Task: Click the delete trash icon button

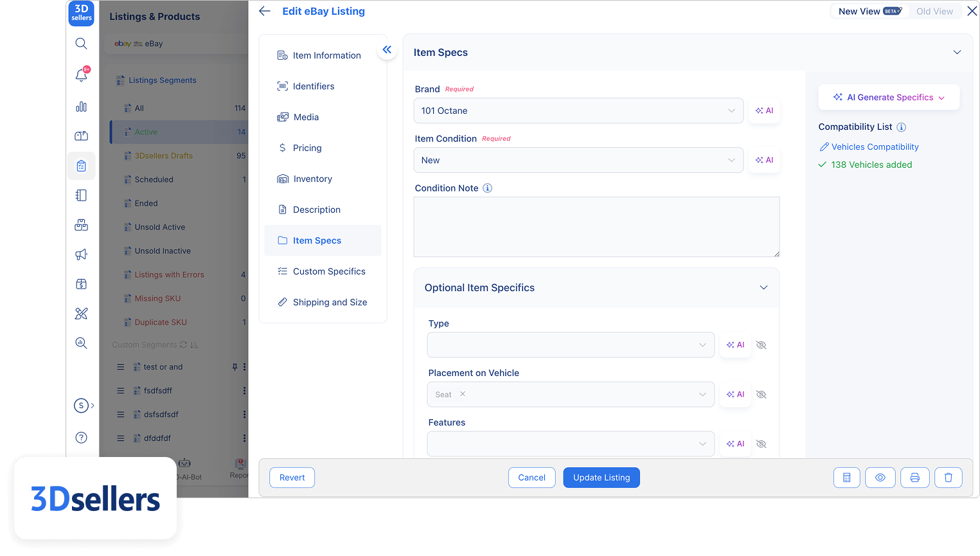Action: 949,478
